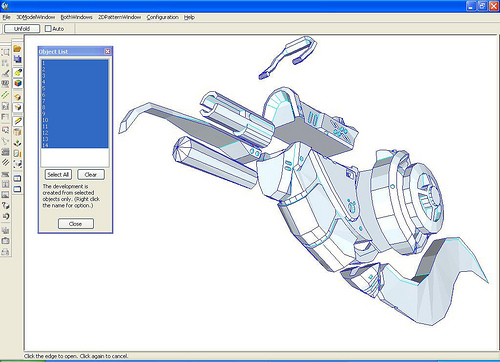Select object "5" in the Object List

(75, 88)
